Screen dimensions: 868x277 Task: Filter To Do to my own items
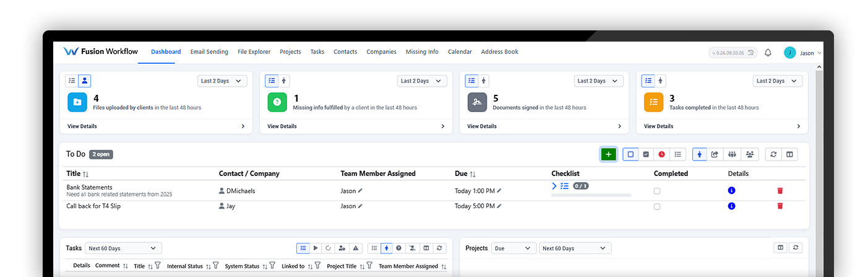(700, 154)
